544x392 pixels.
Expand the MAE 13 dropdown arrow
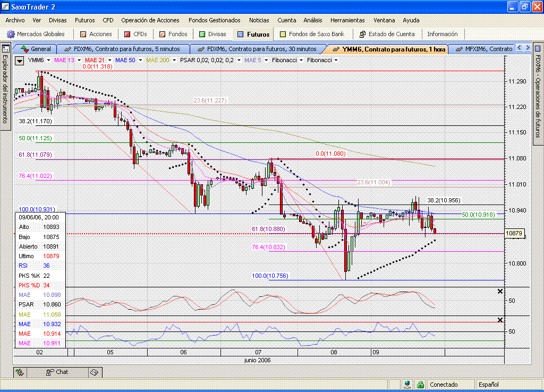[x=79, y=61]
